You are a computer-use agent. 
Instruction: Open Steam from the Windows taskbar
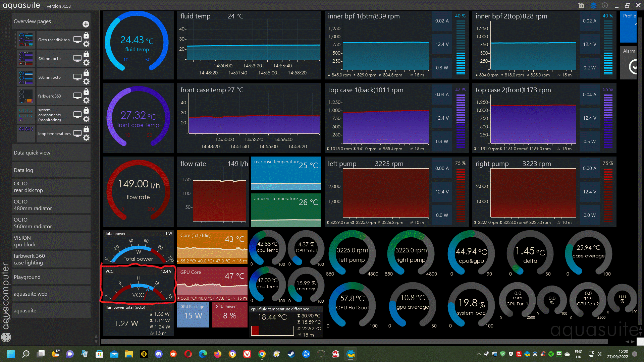[291, 354]
